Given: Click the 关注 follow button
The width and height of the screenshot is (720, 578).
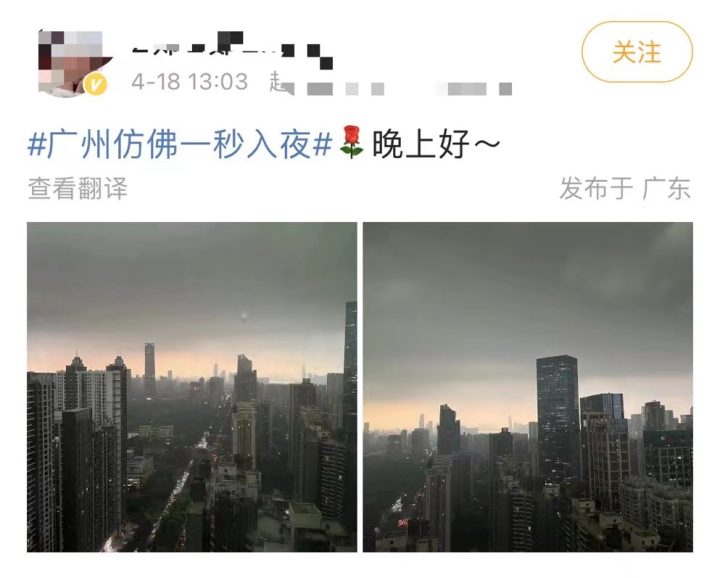Looking at the screenshot, I should 637,51.
